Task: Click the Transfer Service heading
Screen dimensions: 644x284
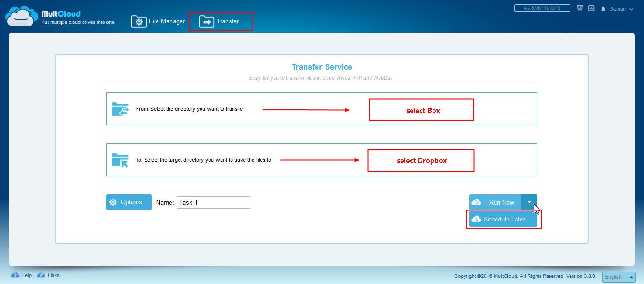Action: 322,67
